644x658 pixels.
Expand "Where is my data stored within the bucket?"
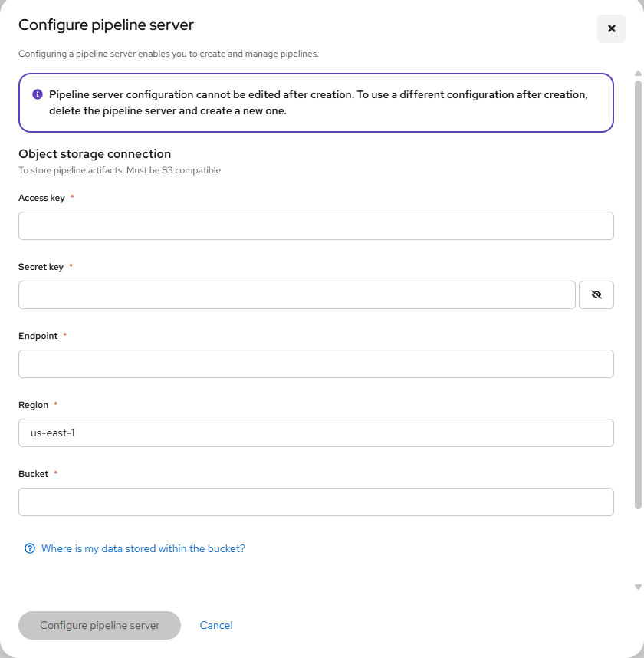pyautogui.click(x=143, y=548)
